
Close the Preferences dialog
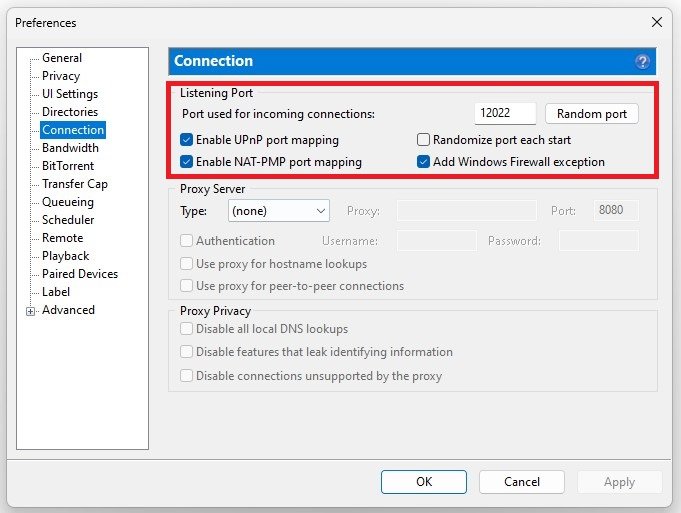tap(657, 22)
